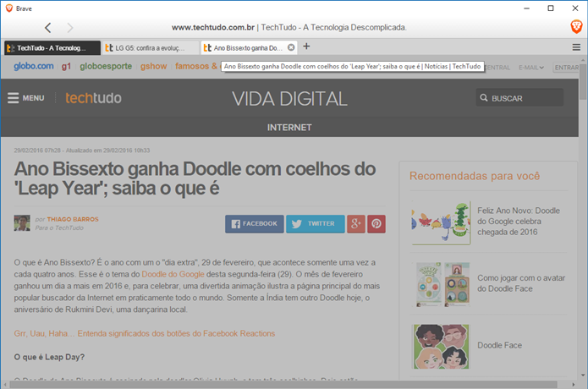Image resolution: width=588 pixels, height=389 pixels.
Task: Open the INTERNET subsection
Action: click(289, 128)
